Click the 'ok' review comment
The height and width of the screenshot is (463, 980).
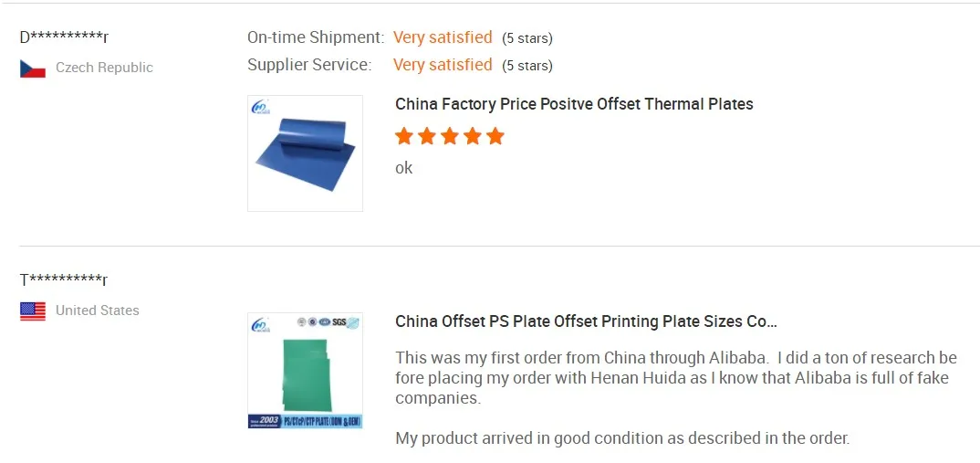[403, 168]
